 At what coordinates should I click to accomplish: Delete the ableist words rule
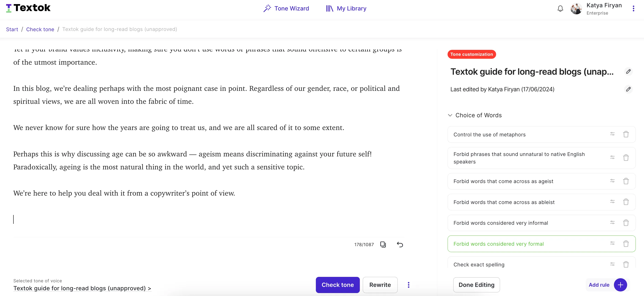click(x=626, y=202)
